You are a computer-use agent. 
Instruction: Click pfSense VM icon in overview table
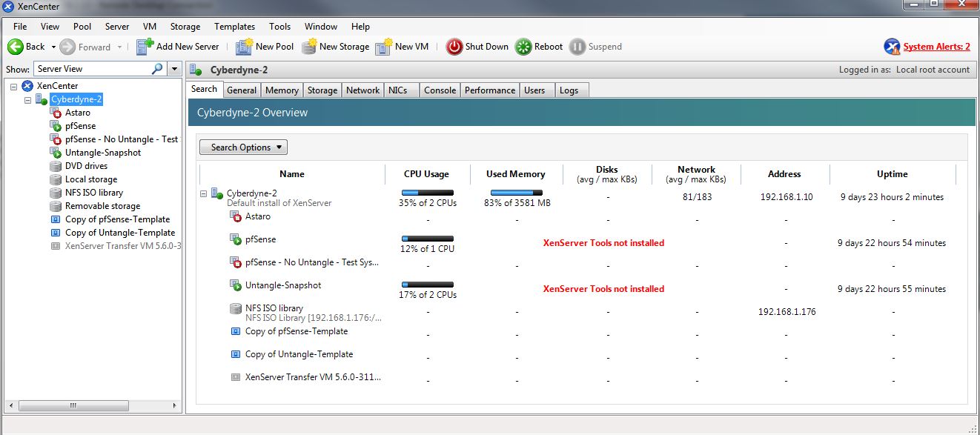[x=236, y=240]
